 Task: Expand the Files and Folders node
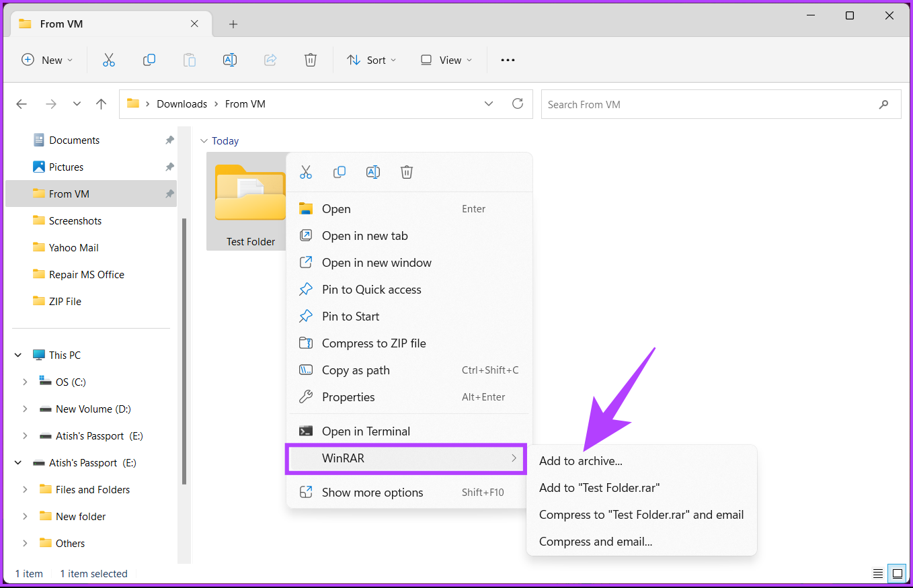[x=25, y=489]
